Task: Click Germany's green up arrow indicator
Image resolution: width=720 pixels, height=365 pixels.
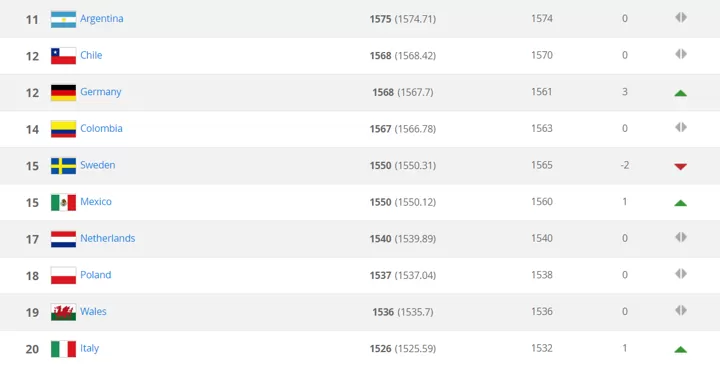Action: coord(681,93)
